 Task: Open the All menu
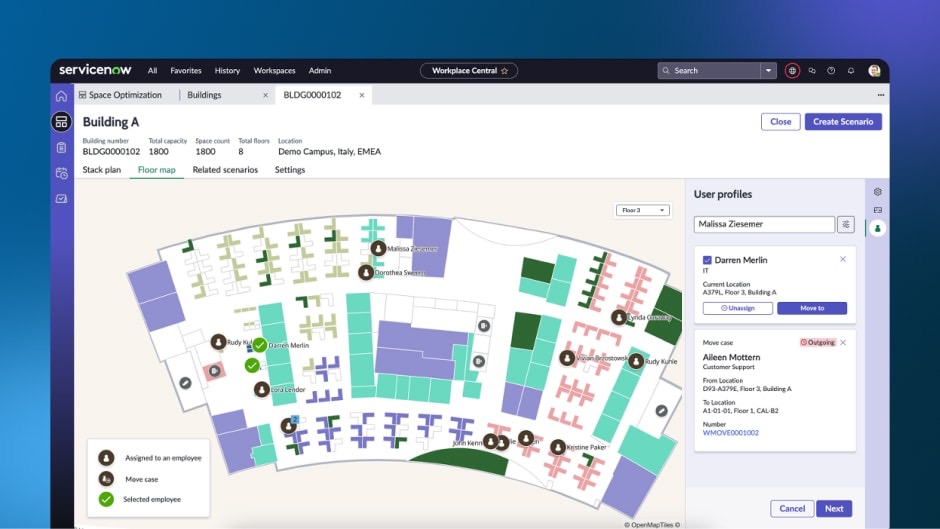[152, 71]
